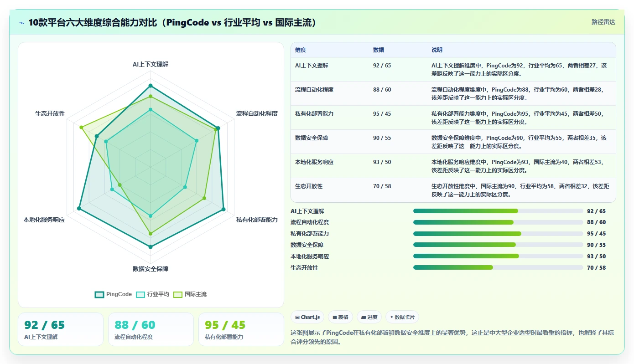Click the AI上下文理解 progress bar
Screen dimensions: 634x364
click(498, 211)
